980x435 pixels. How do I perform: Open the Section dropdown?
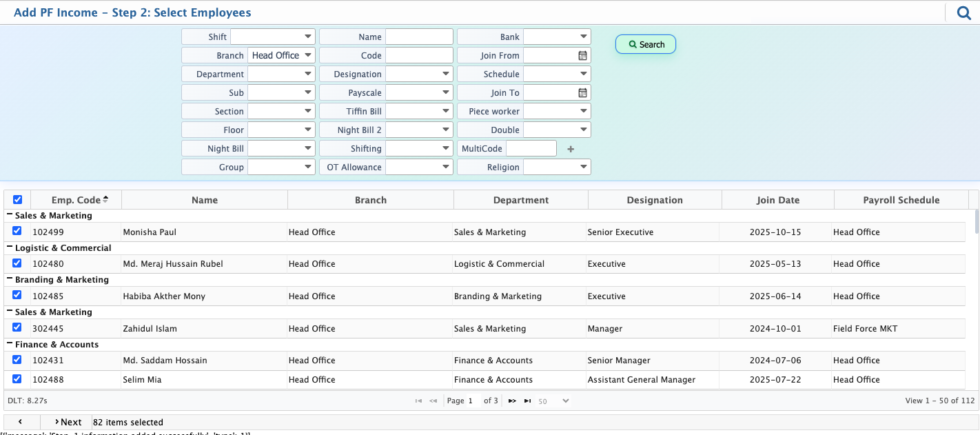point(281,111)
